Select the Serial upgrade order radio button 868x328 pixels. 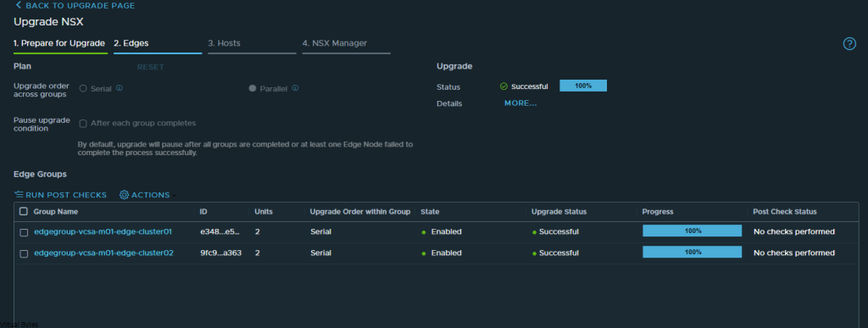(83, 88)
